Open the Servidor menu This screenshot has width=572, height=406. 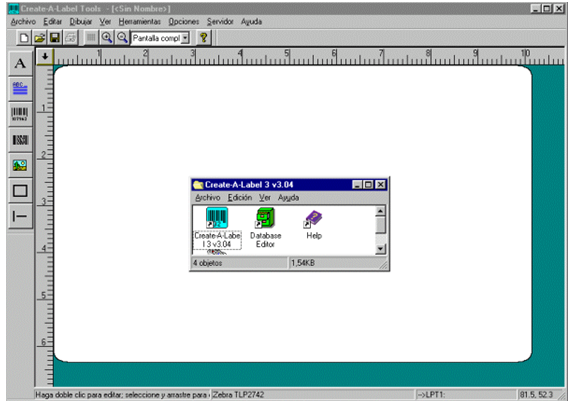pos(220,22)
